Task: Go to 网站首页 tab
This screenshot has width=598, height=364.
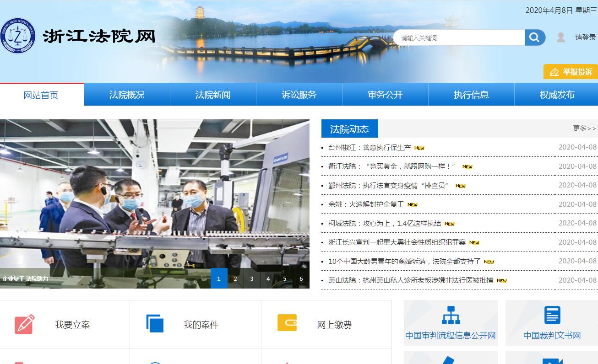Action: [x=41, y=95]
